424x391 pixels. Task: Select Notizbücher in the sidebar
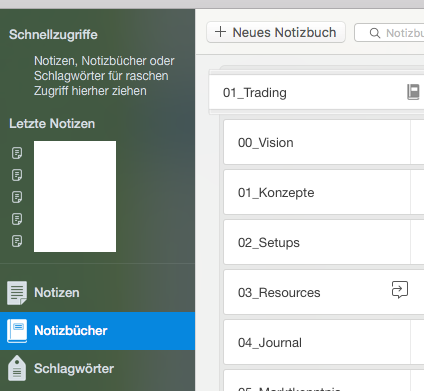pos(97,331)
